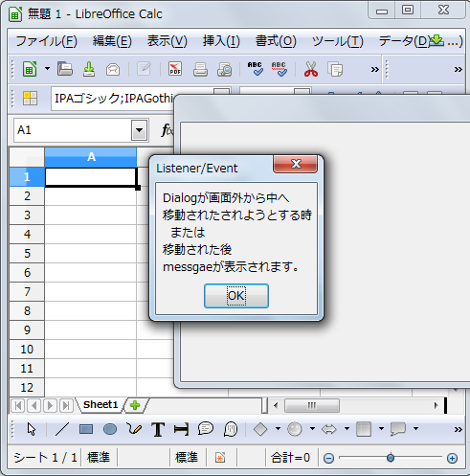Expand the New document dropdown arrow
The width and height of the screenshot is (470, 476).
click(x=47, y=69)
